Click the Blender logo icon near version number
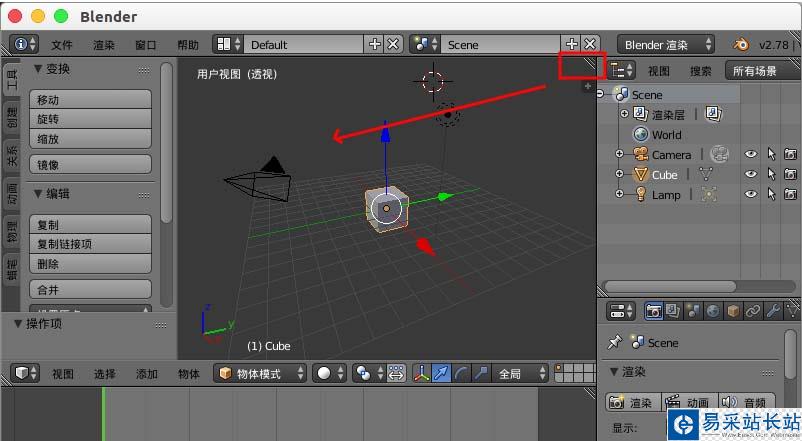 (x=740, y=45)
